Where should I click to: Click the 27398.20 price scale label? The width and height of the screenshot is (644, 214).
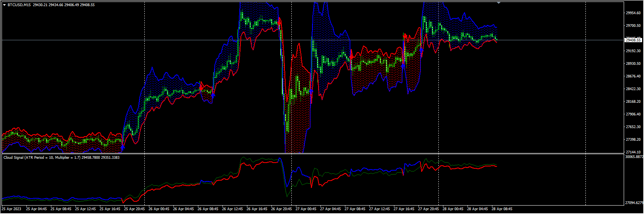[633, 140]
